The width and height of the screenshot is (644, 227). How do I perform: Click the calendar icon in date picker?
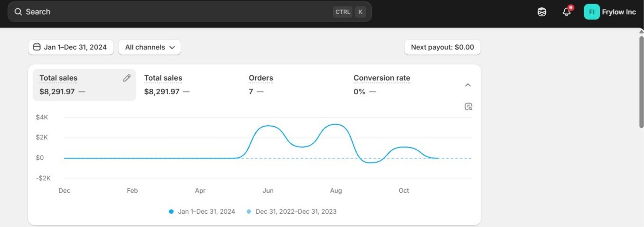click(x=37, y=47)
